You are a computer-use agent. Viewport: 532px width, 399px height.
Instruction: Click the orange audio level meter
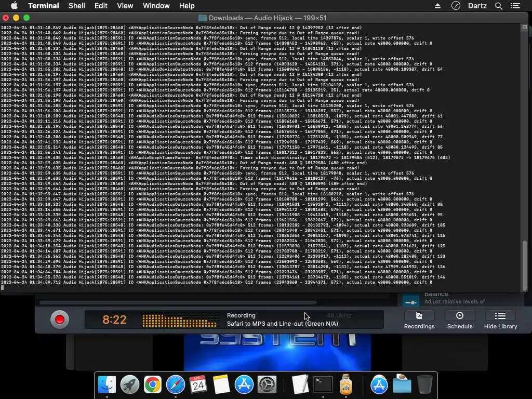180,320
